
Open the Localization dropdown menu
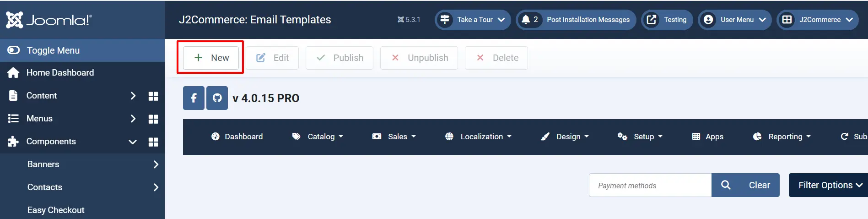point(478,137)
